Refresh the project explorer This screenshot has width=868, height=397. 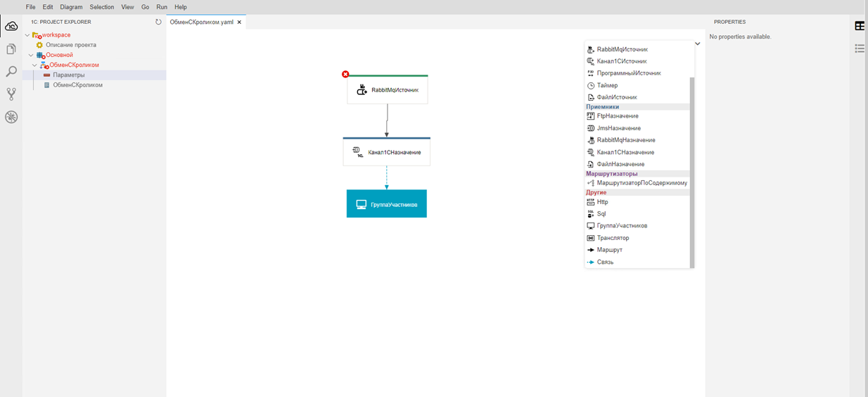[158, 22]
